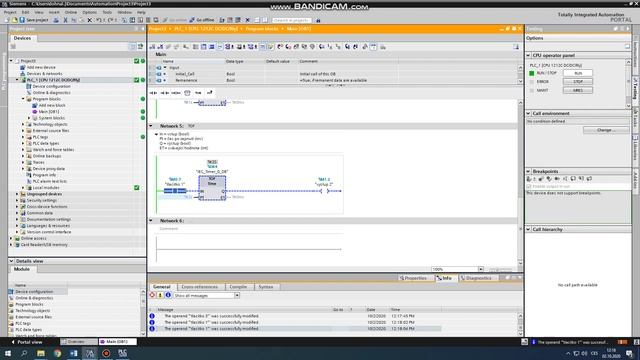Open the zoom percentage dropdown

click(481, 269)
